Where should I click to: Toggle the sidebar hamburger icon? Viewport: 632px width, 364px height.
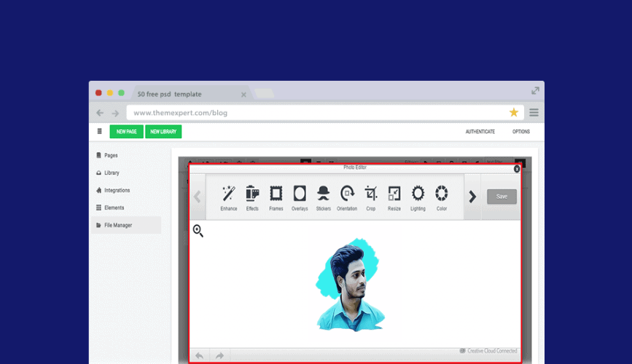tap(100, 131)
